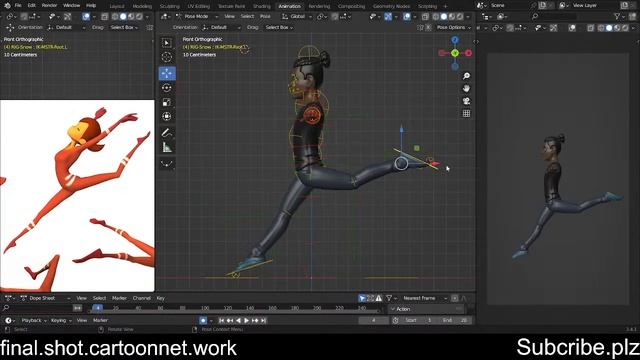Toggle the camera view icon
Viewport: 640px width, 360px height.
(x=466, y=101)
